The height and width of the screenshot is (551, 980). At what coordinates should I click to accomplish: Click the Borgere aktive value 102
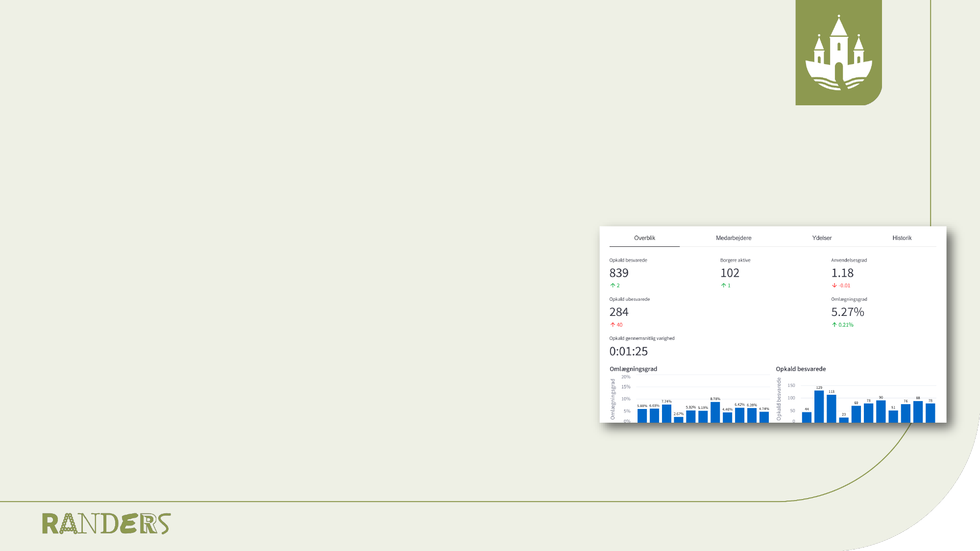pos(730,273)
